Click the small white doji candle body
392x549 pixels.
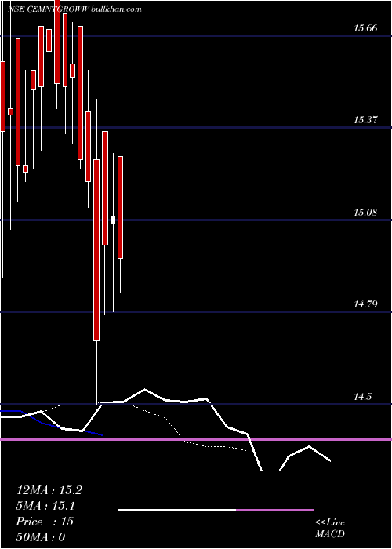click(113, 220)
